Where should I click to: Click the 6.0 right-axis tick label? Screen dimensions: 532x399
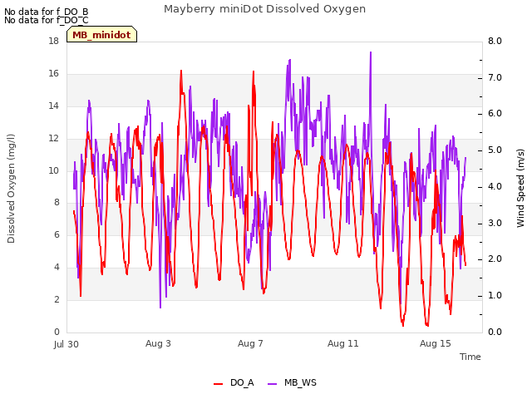click(x=495, y=114)
